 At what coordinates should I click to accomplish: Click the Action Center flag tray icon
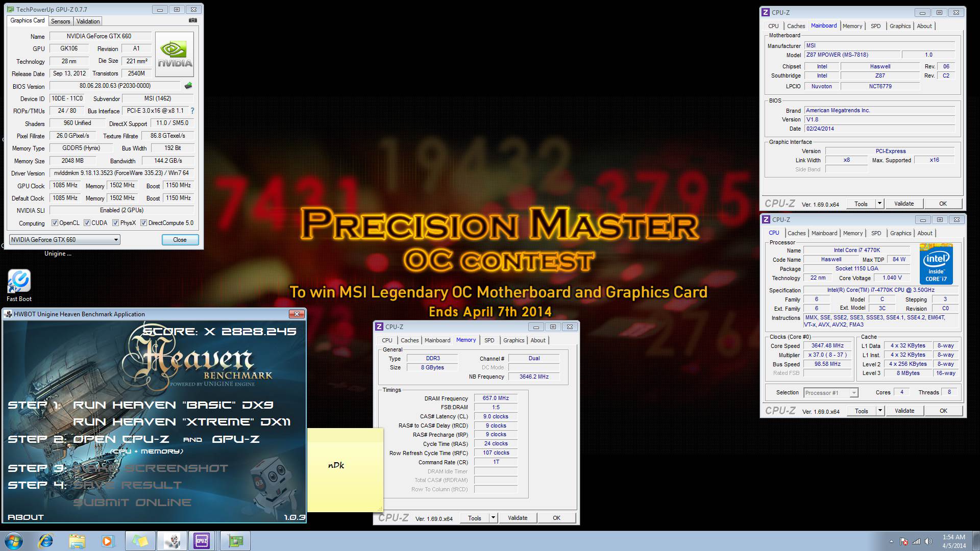click(904, 541)
